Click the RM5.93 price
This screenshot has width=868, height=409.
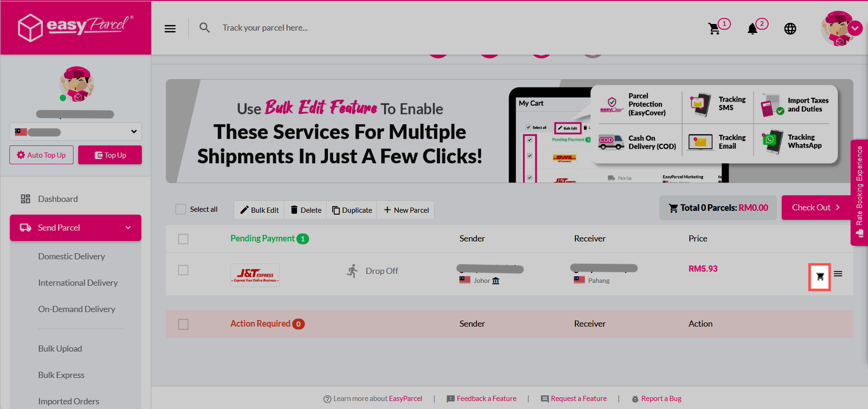(703, 269)
